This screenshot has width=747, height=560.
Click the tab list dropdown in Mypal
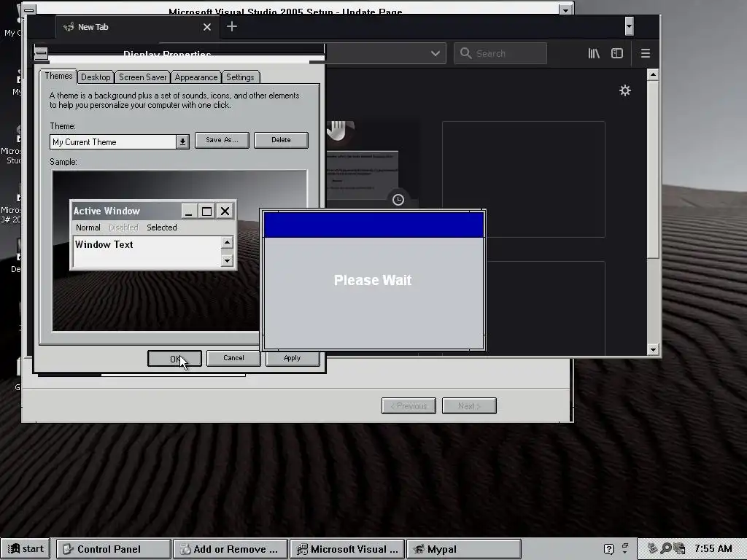(629, 27)
